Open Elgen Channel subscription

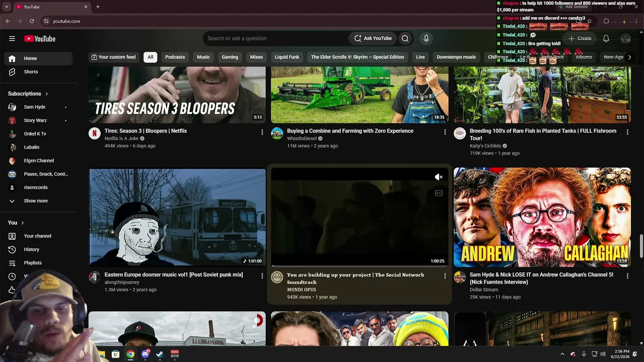click(39, 160)
